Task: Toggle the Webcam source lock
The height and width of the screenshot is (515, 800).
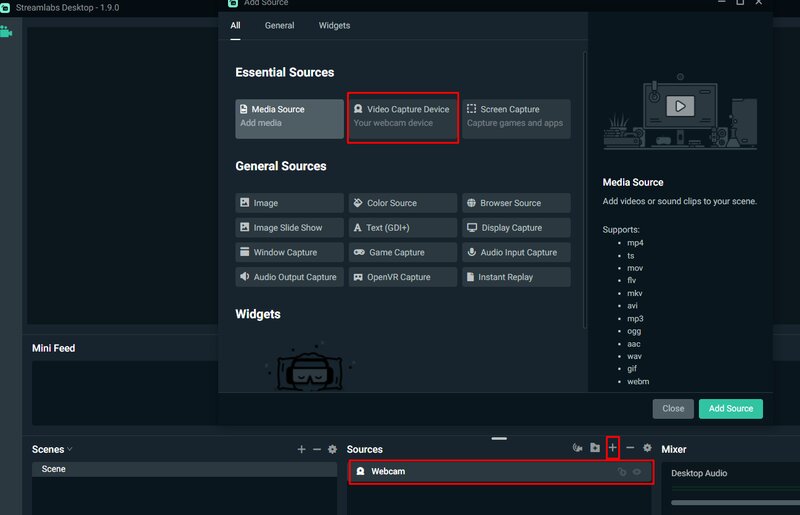Action: click(x=622, y=472)
